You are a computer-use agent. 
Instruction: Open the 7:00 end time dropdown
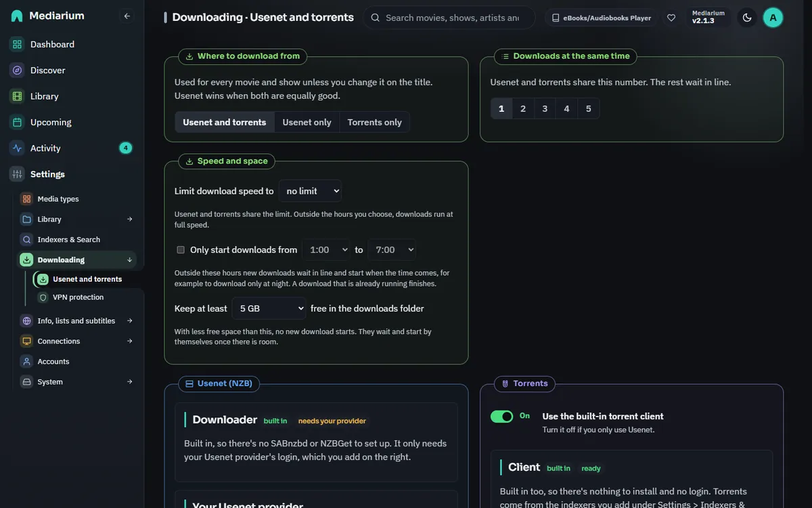392,250
